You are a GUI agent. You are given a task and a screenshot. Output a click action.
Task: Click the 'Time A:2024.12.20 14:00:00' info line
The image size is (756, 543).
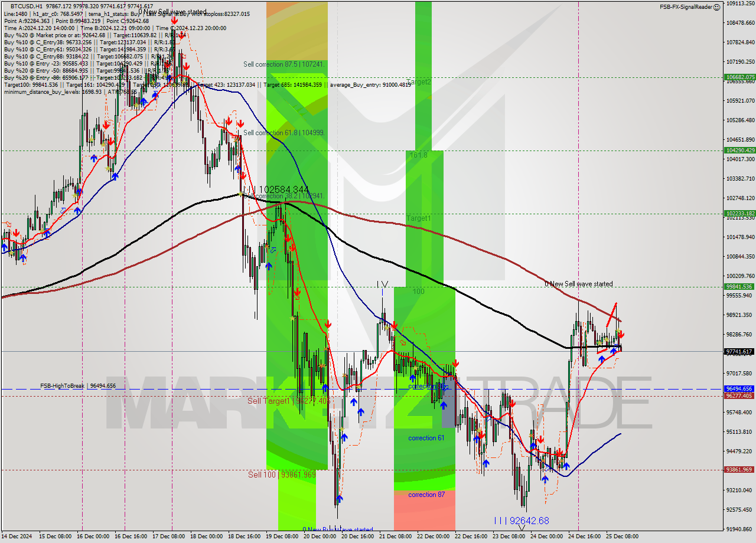click(x=115, y=28)
